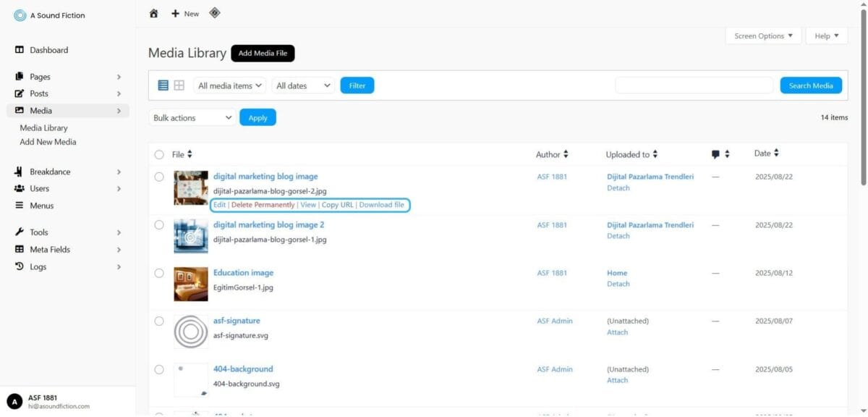Screen dimensions: 868x417
Task: Open the Breakdance diamond icon in top bar
Action: point(214,13)
